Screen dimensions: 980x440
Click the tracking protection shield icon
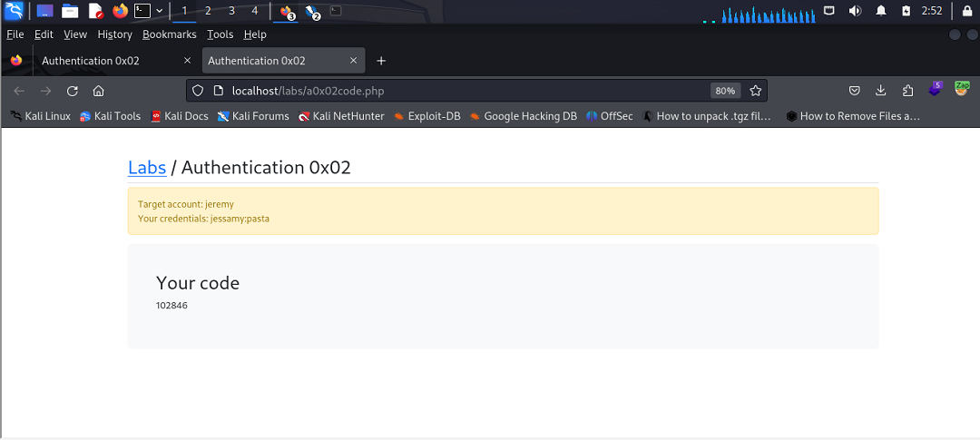coord(198,91)
